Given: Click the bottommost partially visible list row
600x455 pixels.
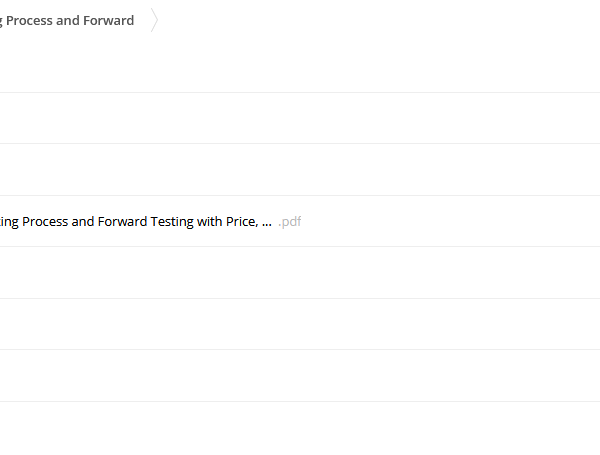Looking at the screenshot, I should (x=300, y=428).
